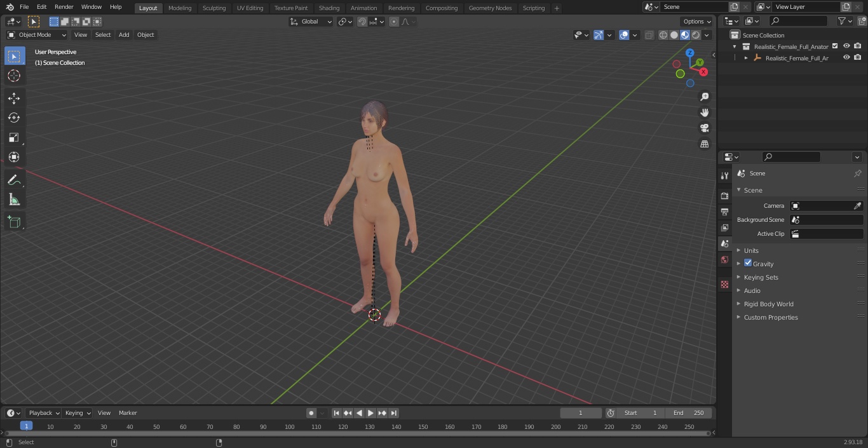This screenshot has width=868, height=448.
Task: Click the Blender logo menu
Action: (x=10, y=7)
